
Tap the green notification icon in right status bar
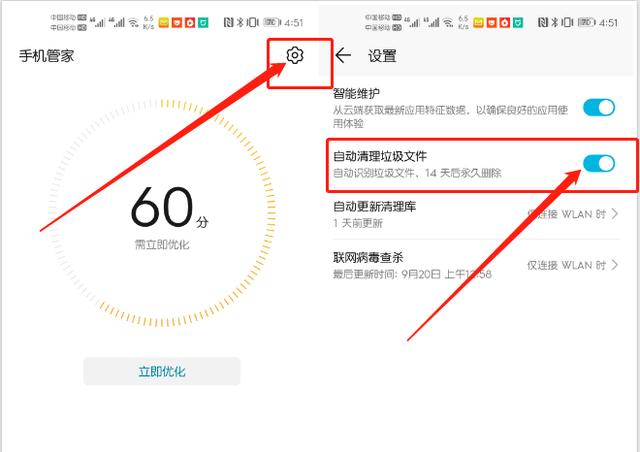(x=518, y=22)
